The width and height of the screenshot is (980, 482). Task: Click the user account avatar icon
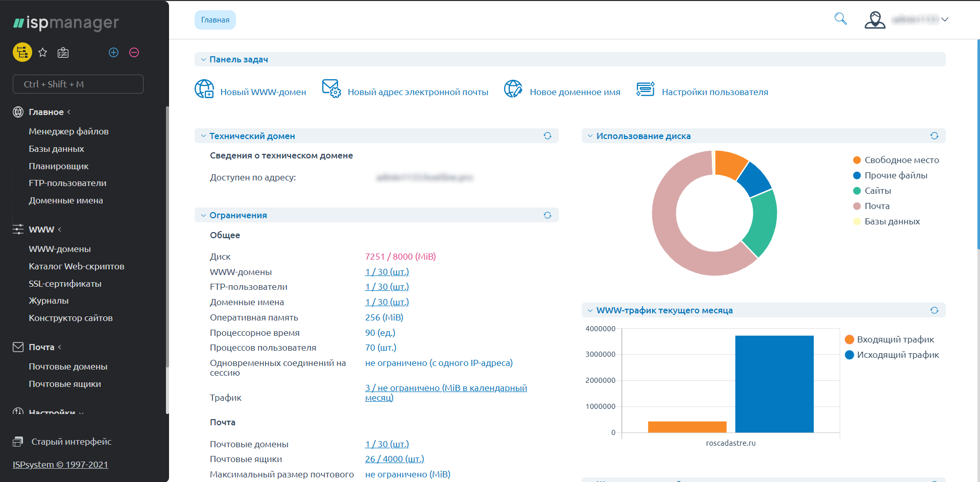874,20
